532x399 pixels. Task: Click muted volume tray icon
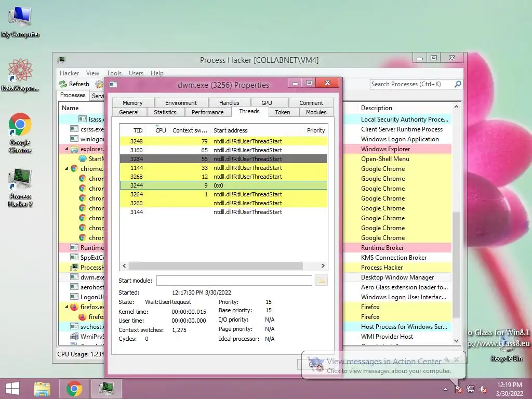pos(483,389)
